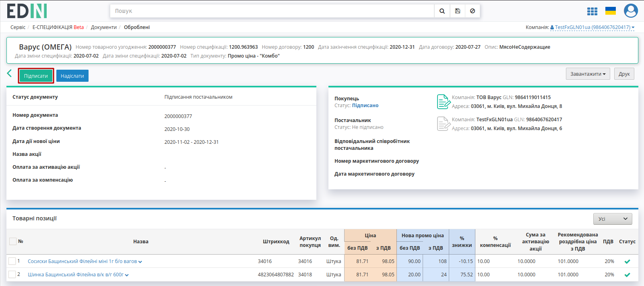Click Варус (ОМЕГА) header title

click(45, 47)
